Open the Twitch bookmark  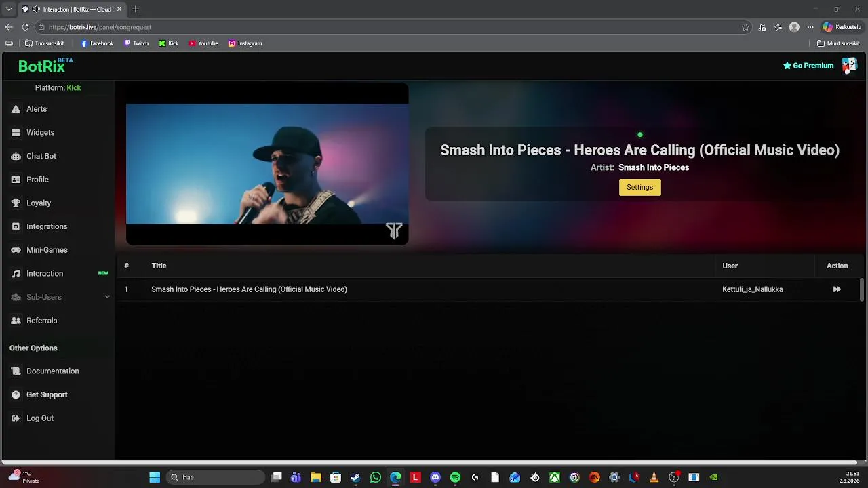(x=136, y=43)
